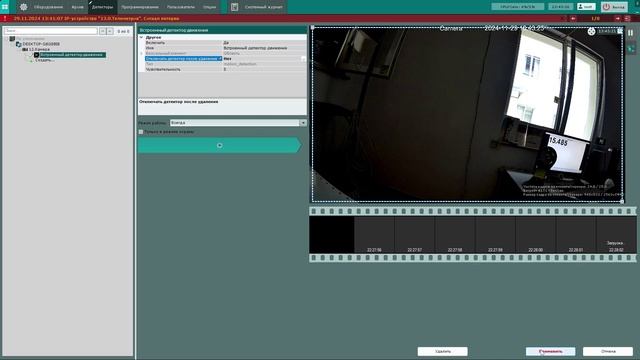Click the Применить button

[x=551, y=351]
